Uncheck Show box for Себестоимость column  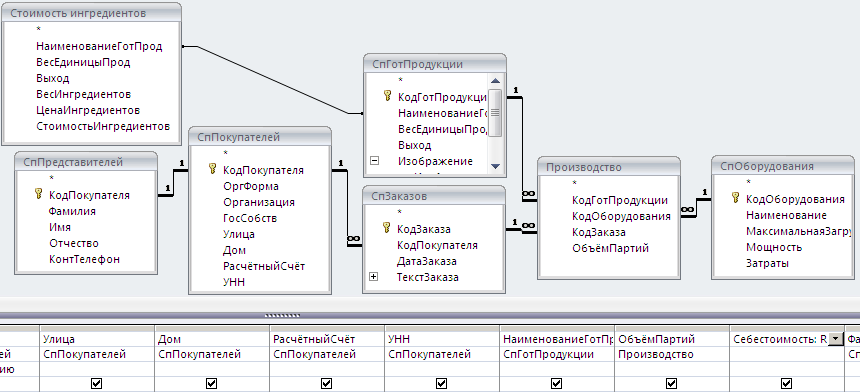787,384
